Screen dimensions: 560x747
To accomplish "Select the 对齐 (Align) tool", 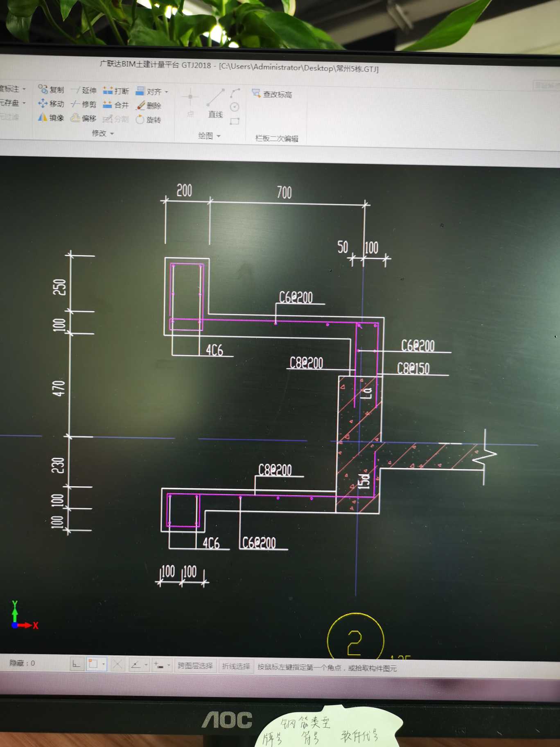I will (x=149, y=91).
